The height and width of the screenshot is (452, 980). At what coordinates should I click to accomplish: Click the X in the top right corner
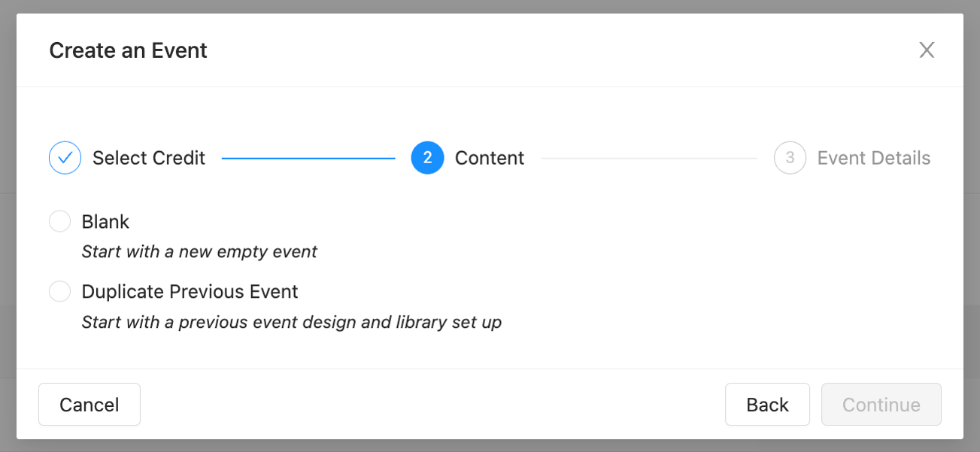[927, 50]
